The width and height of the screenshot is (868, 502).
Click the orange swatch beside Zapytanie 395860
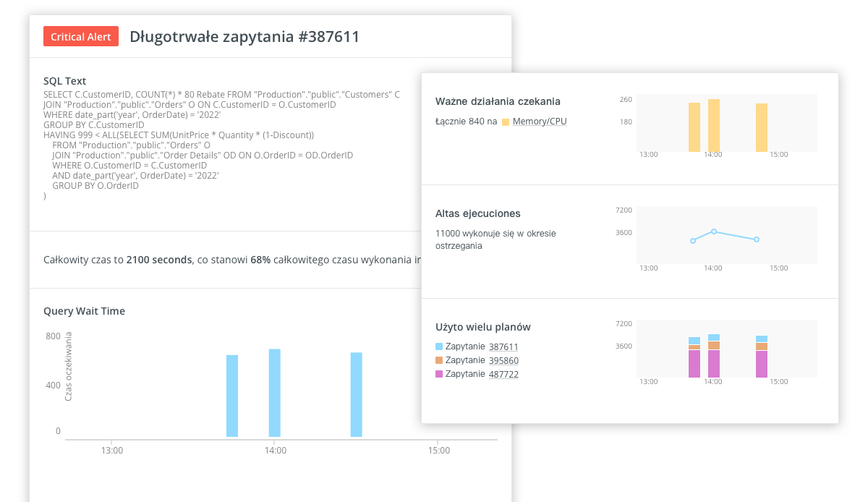click(x=439, y=360)
